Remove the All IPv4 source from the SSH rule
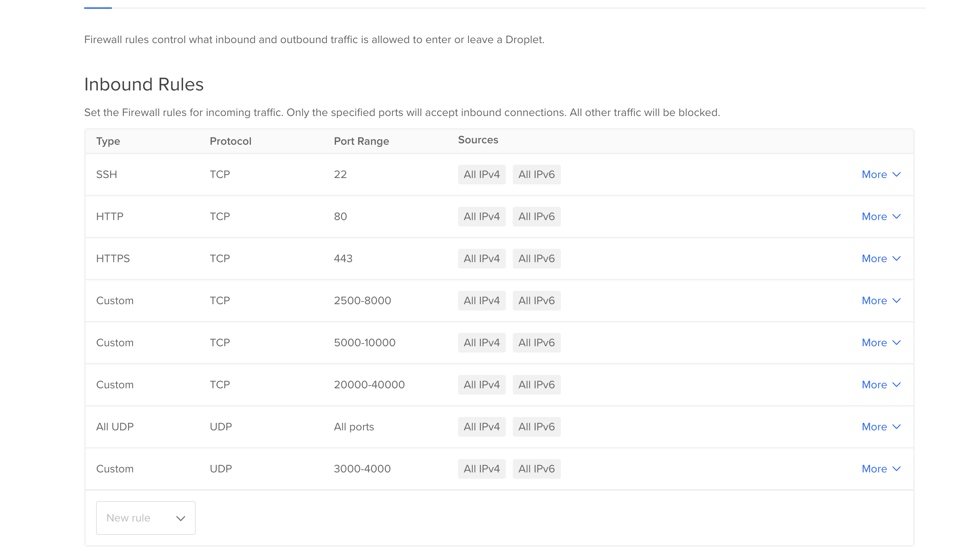The height and width of the screenshot is (560, 973). (x=482, y=174)
